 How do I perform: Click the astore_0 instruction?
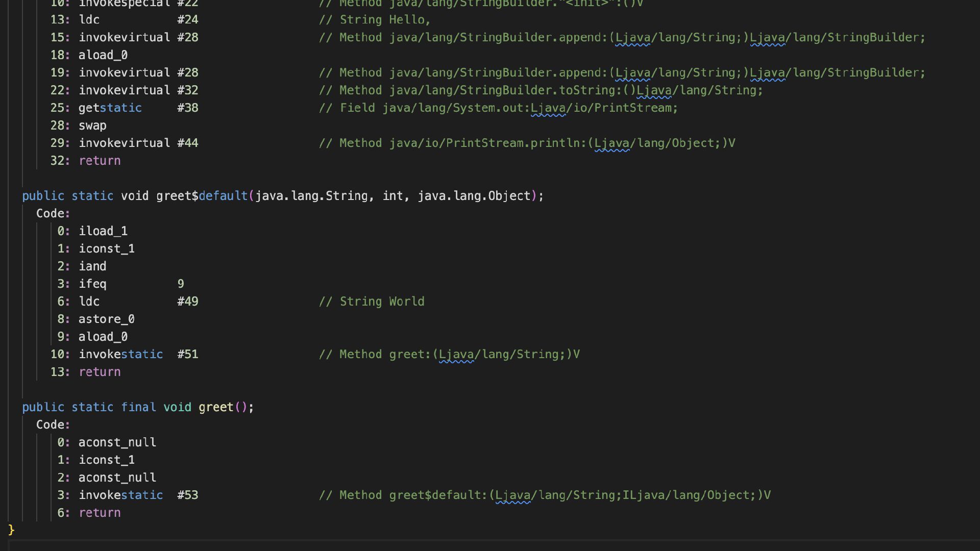[x=106, y=319]
